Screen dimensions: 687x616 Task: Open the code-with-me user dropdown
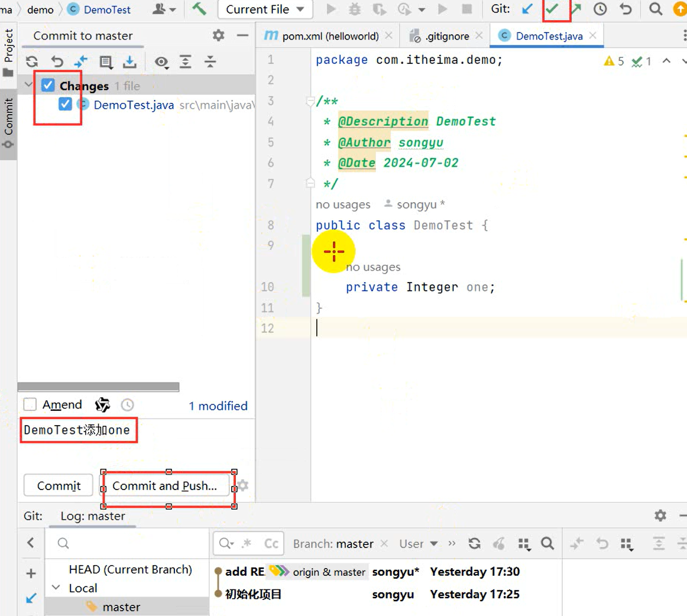(164, 9)
